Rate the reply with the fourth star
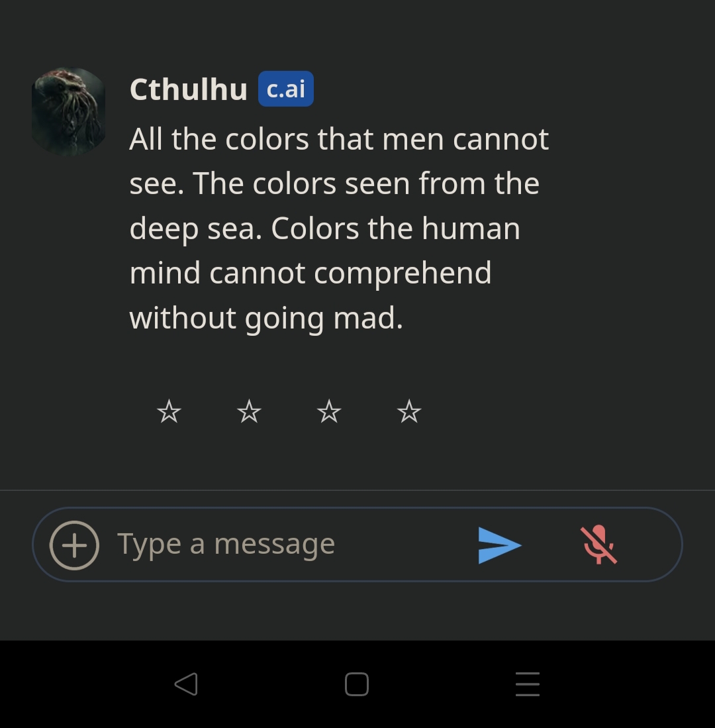The width and height of the screenshot is (715, 728). 409,411
